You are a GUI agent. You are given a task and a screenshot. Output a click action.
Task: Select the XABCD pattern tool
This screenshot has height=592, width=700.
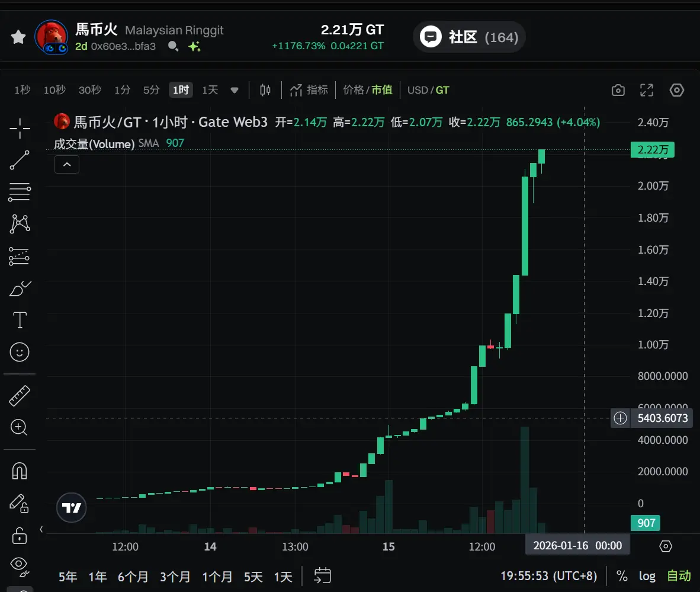point(20,224)
